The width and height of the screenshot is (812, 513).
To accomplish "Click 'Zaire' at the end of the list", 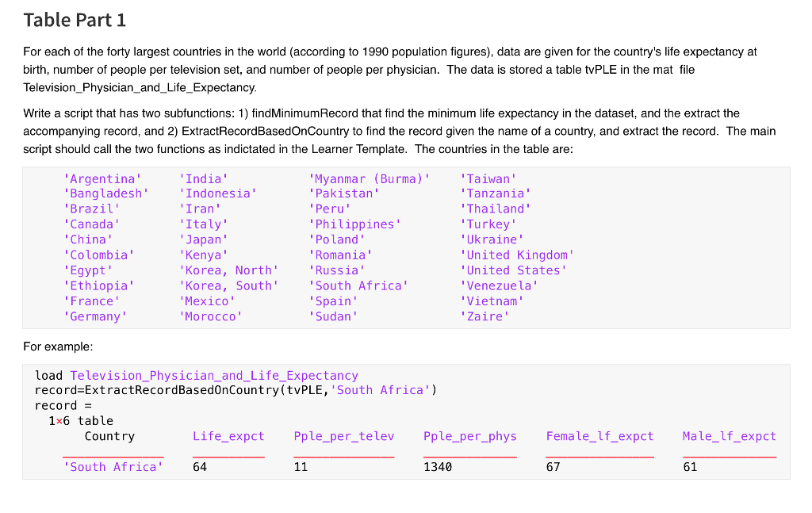I will (x=484, y=316).
